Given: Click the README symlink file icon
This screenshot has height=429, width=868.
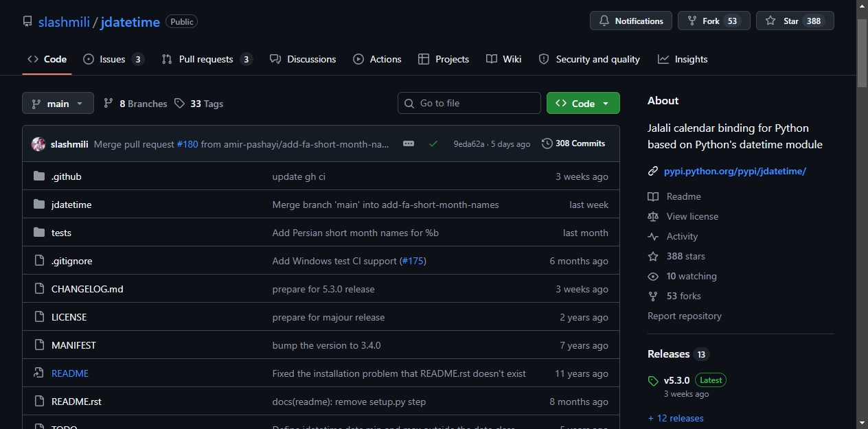Looking at the screenshot, I should pos(39,373).
